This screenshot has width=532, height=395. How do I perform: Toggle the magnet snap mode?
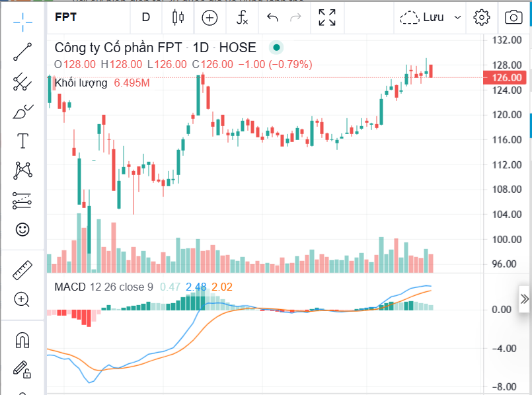coord(22,340)
